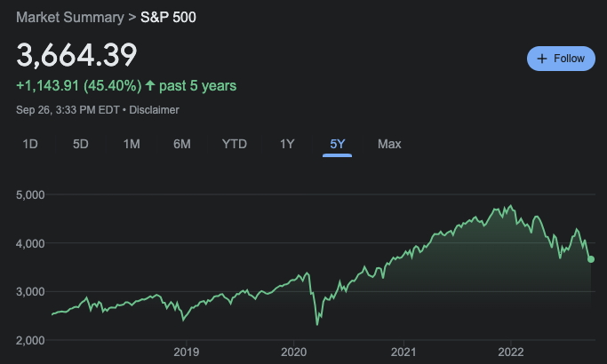The image size is (607, 364).
Task: Switch to YTD chart view
Action: [x=235, y=144]
